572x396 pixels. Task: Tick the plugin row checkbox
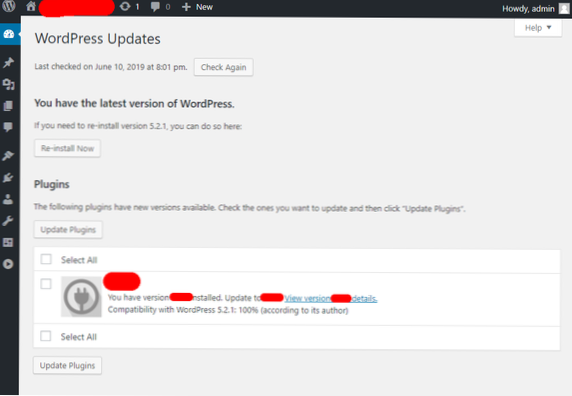[x=46, y=284]
